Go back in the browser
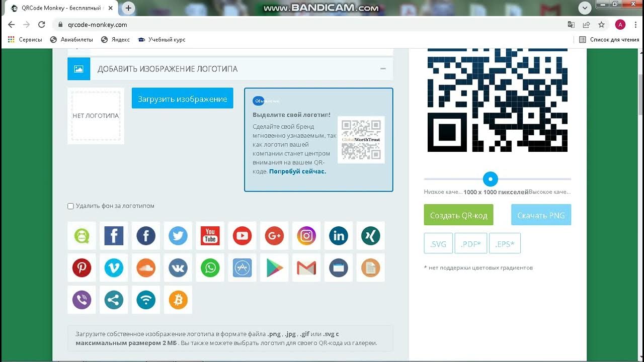 12,25
